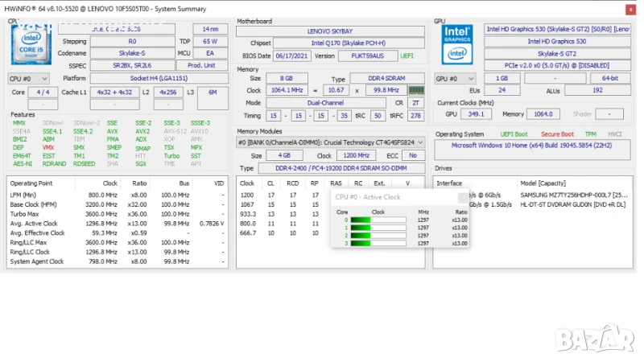
Task: Expand the memory module BANK 0 dropdown
Action: [331, 142]
